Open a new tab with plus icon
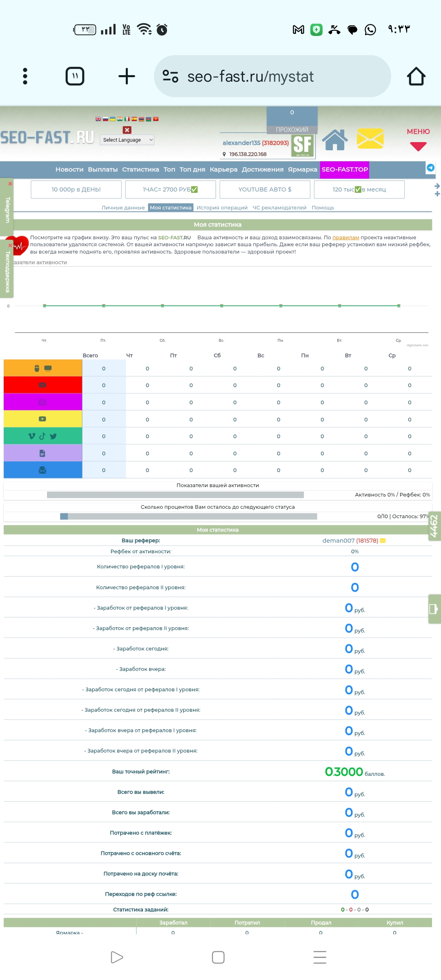Screen dimensions: 441x980 point(127,76)
